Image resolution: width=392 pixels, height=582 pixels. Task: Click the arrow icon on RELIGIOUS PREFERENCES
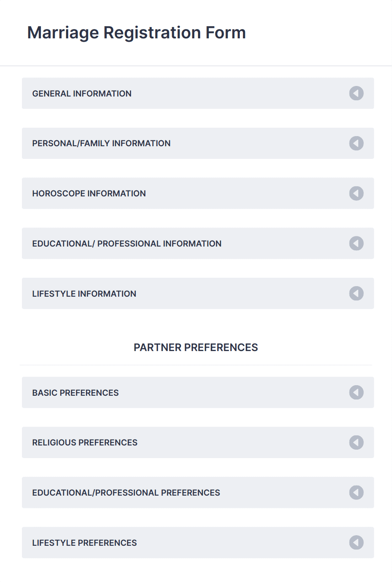tap(357, 443)
